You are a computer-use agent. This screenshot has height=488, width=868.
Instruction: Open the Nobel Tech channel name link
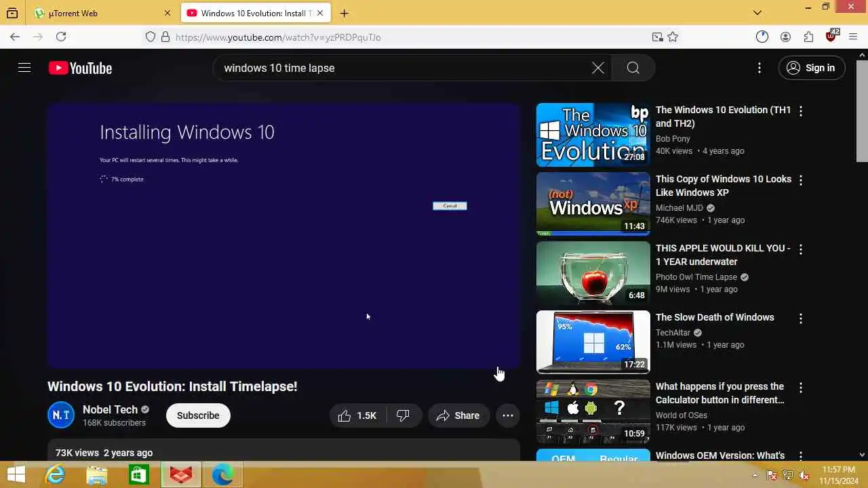110,409
